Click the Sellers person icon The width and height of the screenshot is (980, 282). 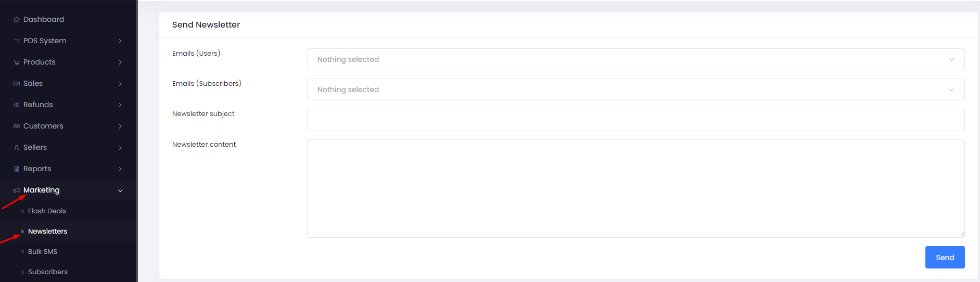pos(17,148)
